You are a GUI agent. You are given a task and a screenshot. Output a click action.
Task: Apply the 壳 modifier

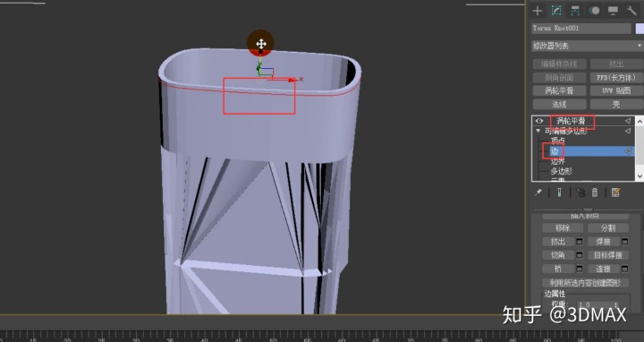[x=616, y=105]
